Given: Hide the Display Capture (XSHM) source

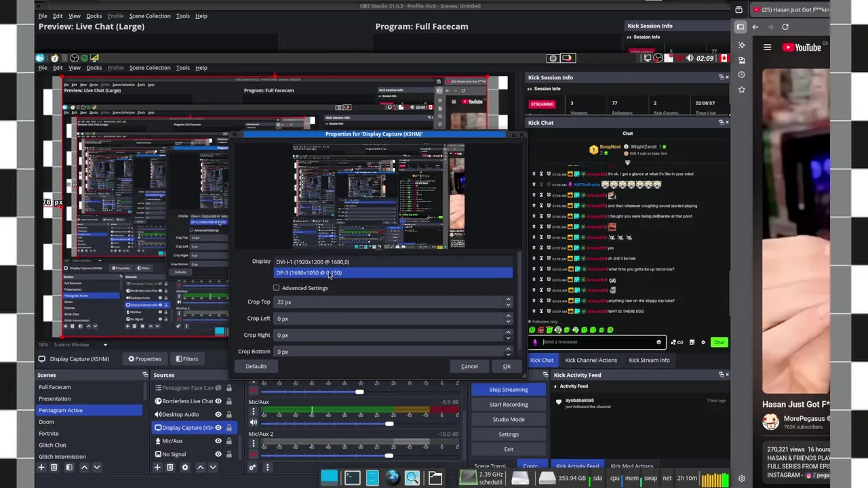Looking at the screenshot, I should coord(218,428).
